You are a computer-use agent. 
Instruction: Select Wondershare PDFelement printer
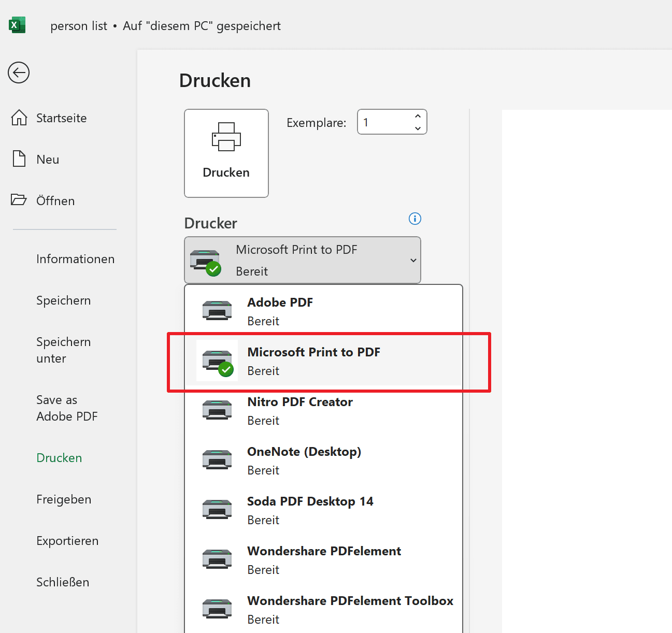[323, 559]
